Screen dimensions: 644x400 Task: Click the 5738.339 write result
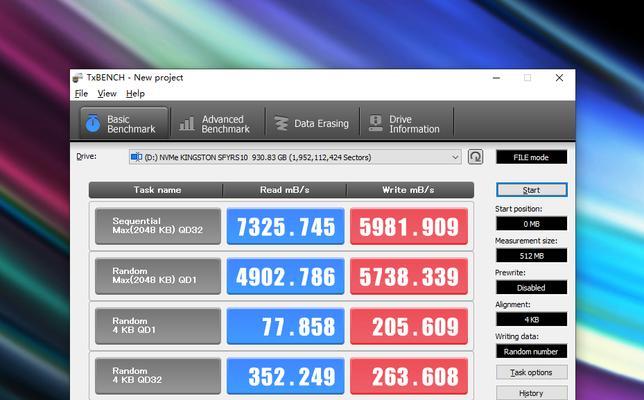point(409,276)
